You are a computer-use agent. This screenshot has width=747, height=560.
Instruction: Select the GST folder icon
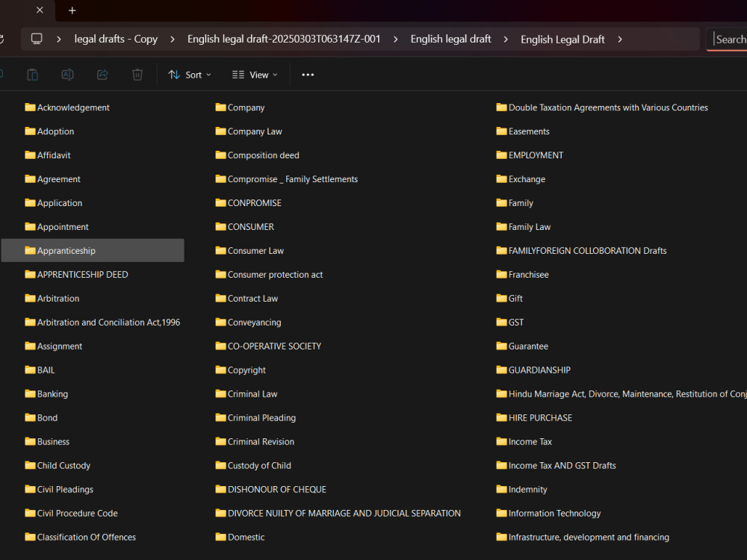tap(502, 322)
